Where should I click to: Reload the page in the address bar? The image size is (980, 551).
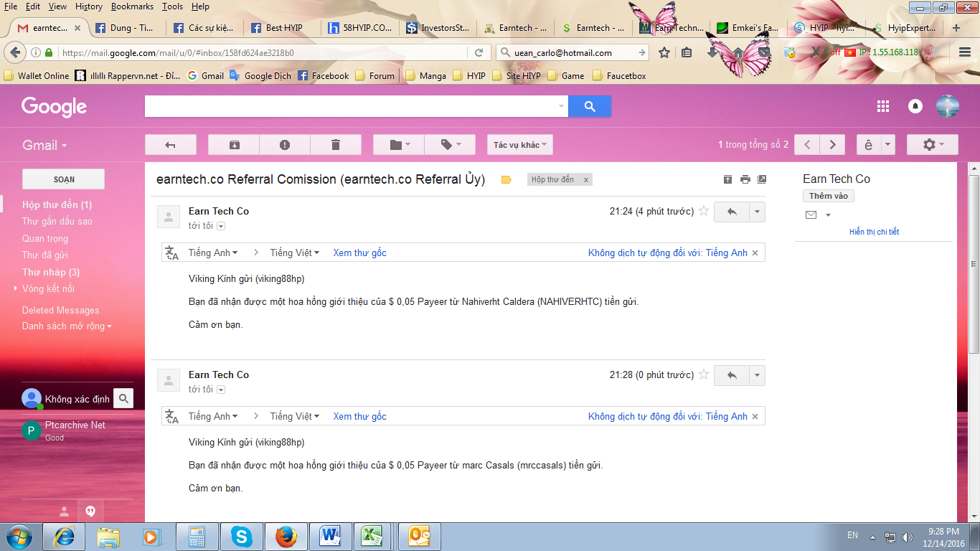479,52
